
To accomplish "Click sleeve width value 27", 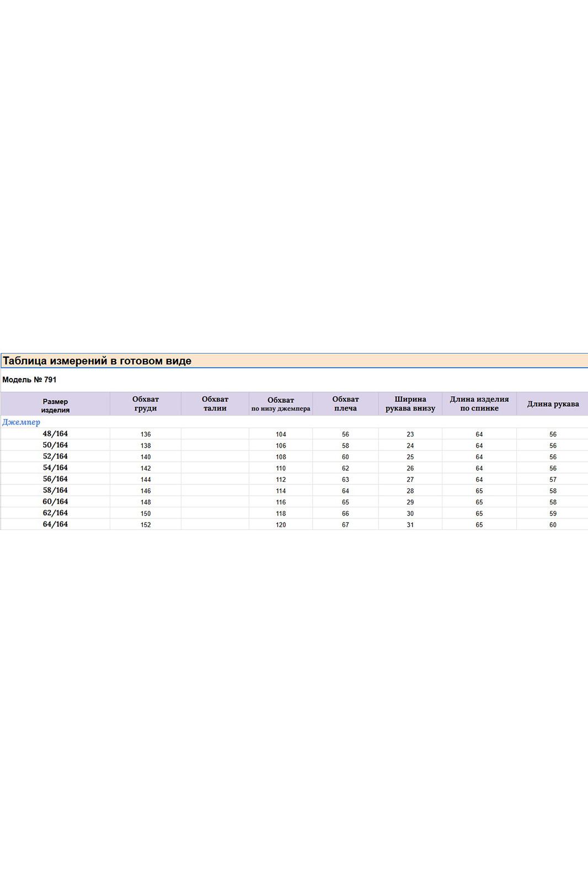I will [x=410, y=480].
